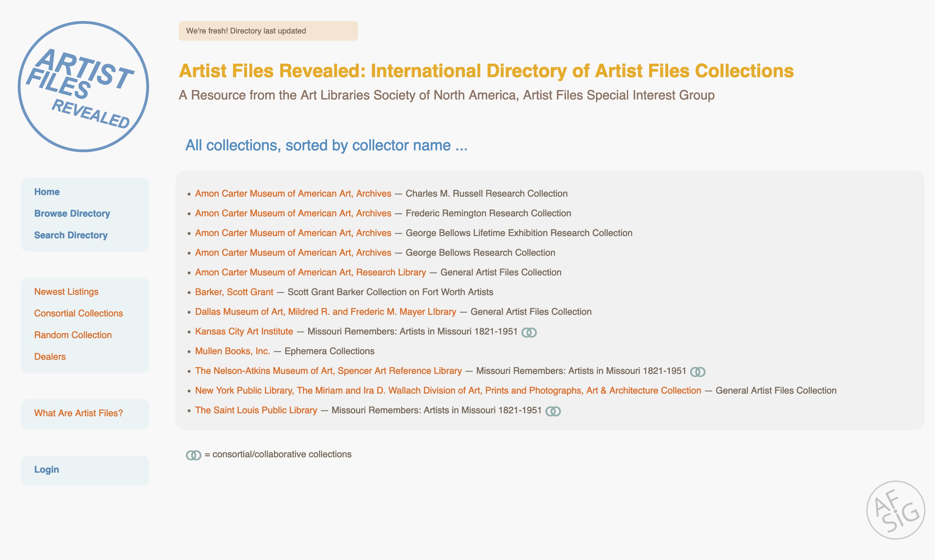Click the consortial rings legend icon
935x560 pixels.
pyautogui.click(x=194, y=455)
